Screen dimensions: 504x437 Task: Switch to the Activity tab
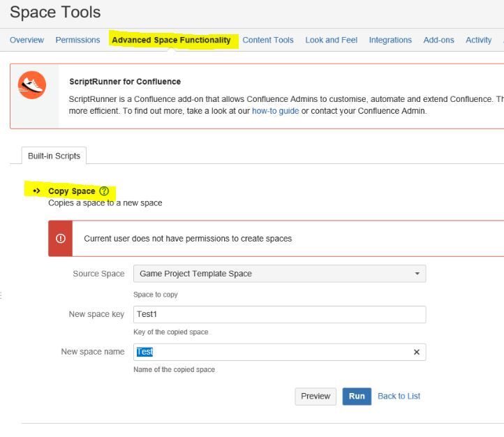point(478,40)
